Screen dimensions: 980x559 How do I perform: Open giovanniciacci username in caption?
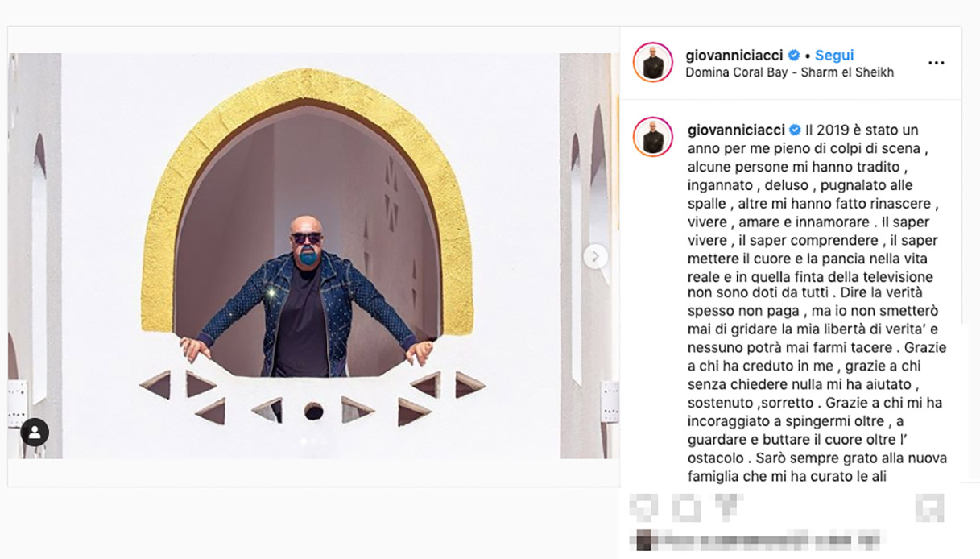[738, 130]
